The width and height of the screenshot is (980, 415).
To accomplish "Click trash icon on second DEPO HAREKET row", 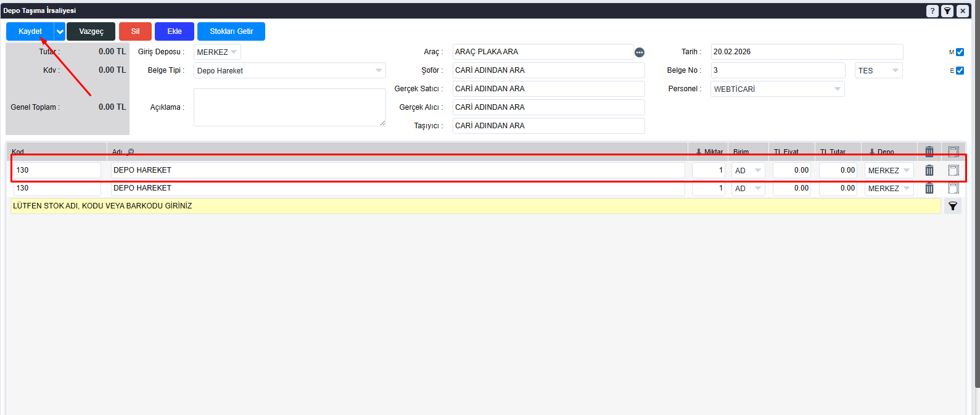I will click(929, 188).
